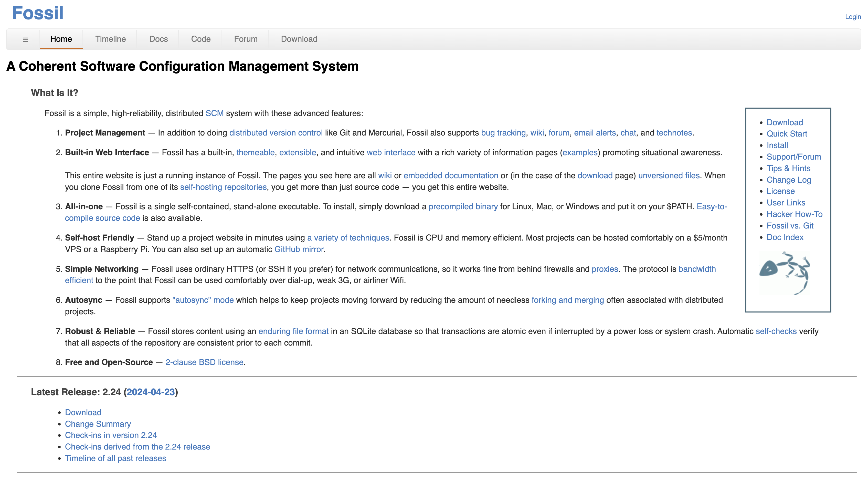This screenshot has height=479, width=868.
Task: Open Quick Start in the sidebar box
Action: 787,134
